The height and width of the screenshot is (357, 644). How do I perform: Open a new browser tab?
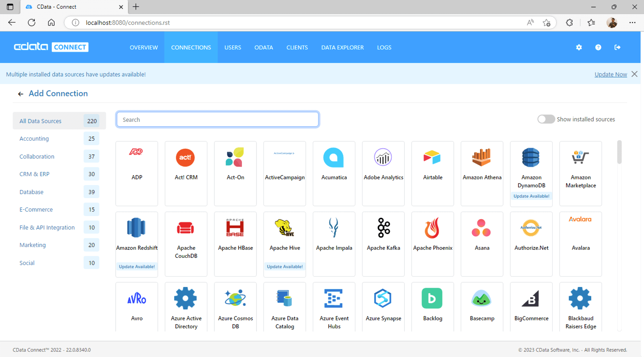click(136, 7)
